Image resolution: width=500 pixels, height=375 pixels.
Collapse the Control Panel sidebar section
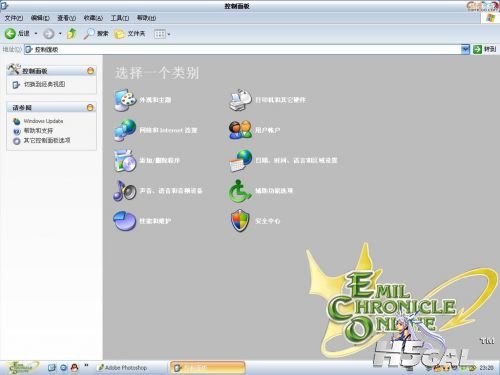[x=90, y=71]
